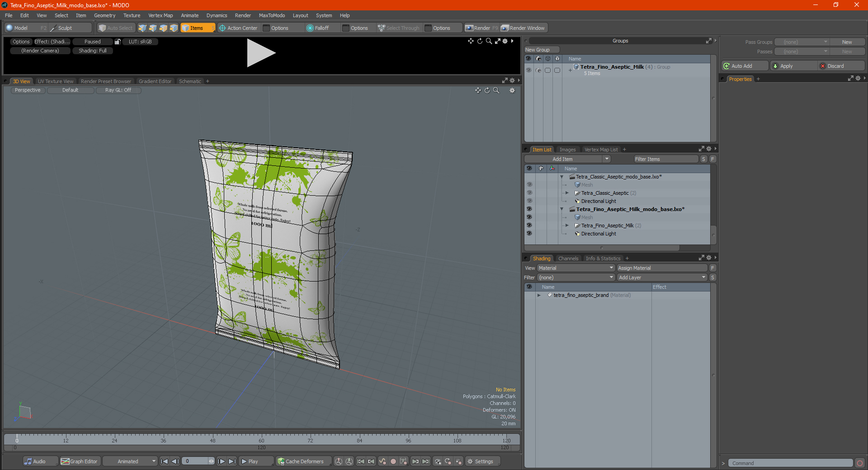The image size is (868, 470).
Task: Open the Action Center menu
Action: pos(238,28)
